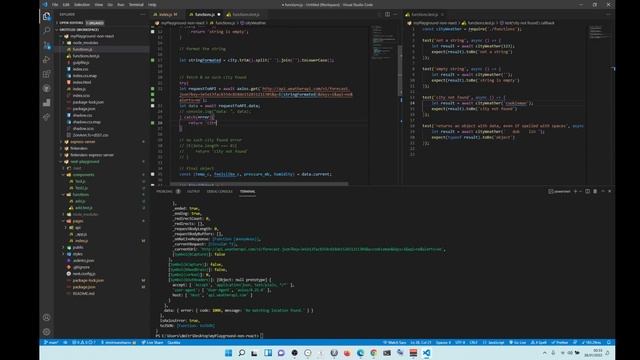
Task: Split the left editor group
Action: pos(387,14)
